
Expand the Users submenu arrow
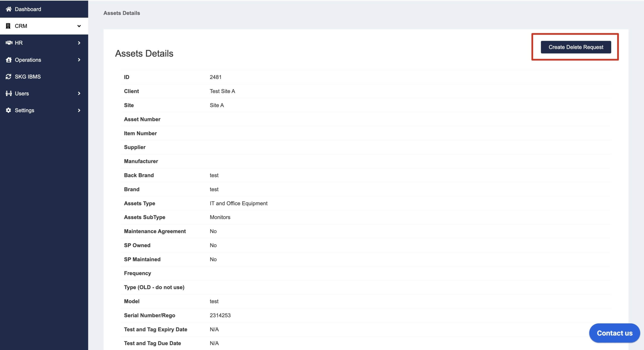coord(79,93)
